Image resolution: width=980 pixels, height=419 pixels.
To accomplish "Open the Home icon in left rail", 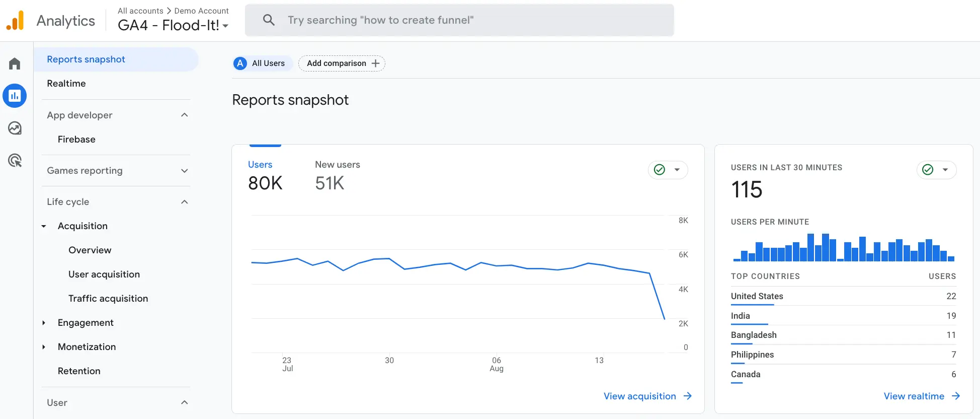I will click(14, 63).
